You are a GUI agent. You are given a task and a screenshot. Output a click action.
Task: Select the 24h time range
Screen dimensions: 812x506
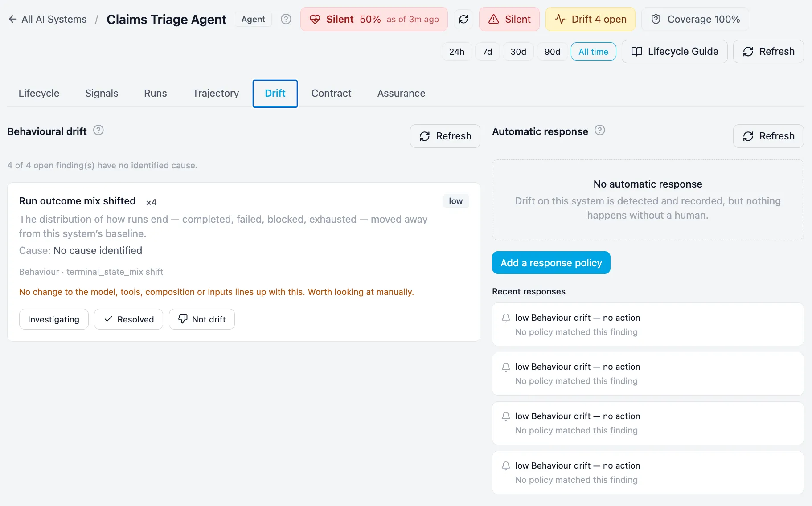457,52
